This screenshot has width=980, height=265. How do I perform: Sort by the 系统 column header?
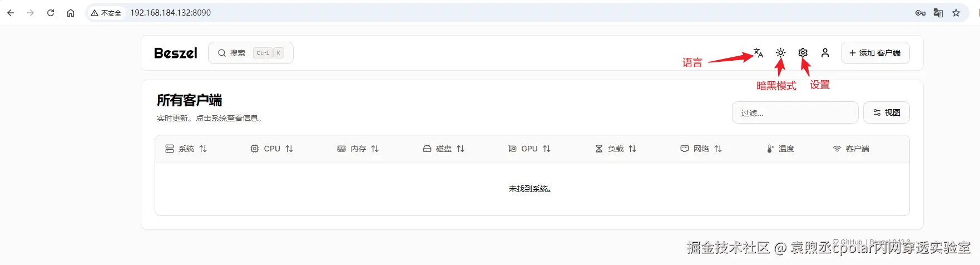(x=186, y=149)
